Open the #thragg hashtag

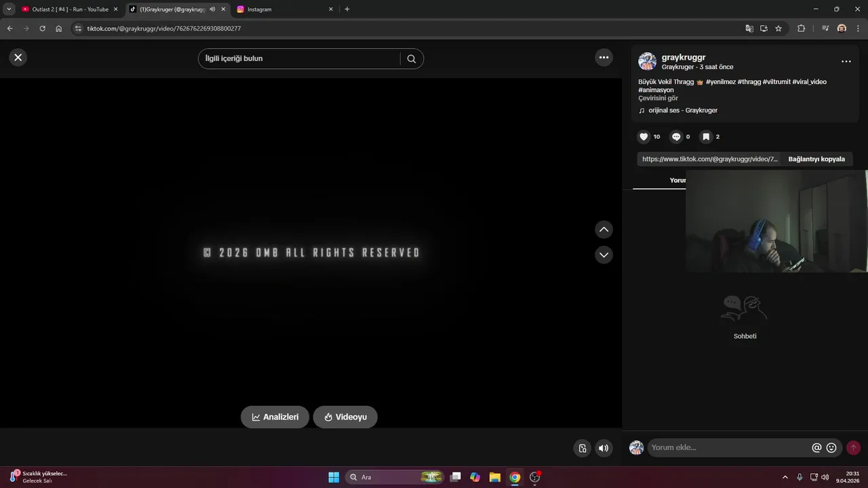749,82
